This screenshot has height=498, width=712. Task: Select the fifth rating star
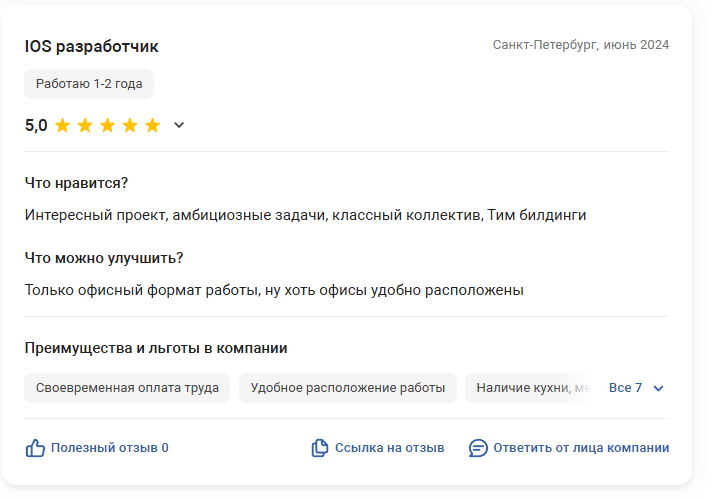pyautogui.click(x=152, y=125)
